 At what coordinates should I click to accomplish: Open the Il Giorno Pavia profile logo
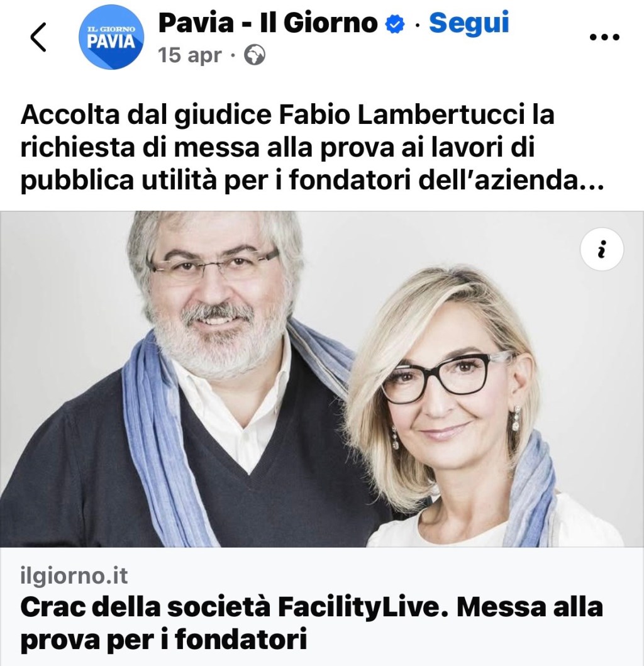coord(111,37)
